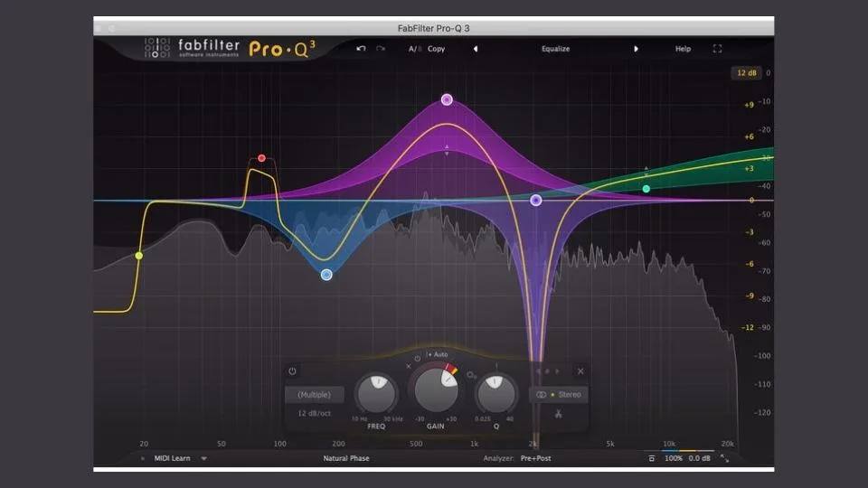
Task: Toggle the A/B state switch
Action: pos(415,49)
